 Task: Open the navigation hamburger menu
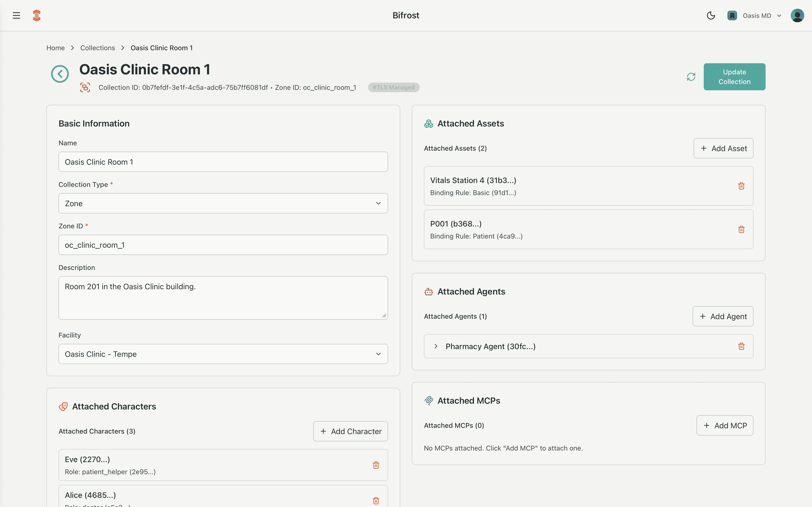coord(16,15)
